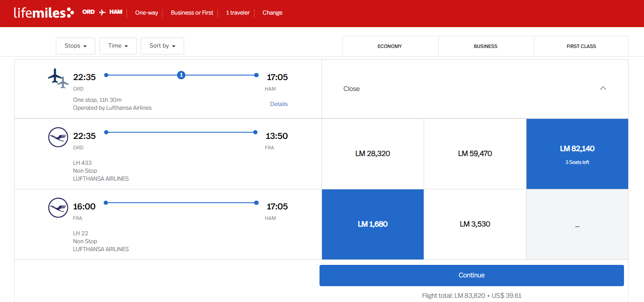Click One-way trip type in header

pyautogui.click(x=147, y=13)
